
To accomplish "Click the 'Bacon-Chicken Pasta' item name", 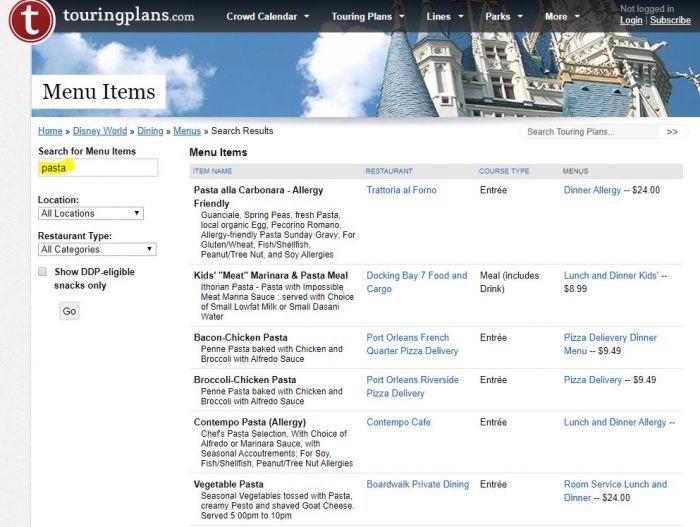I will coord(240,338).
